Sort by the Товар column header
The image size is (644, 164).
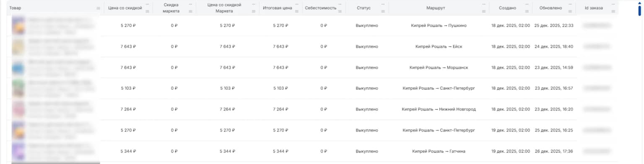[x=16, y=8]
